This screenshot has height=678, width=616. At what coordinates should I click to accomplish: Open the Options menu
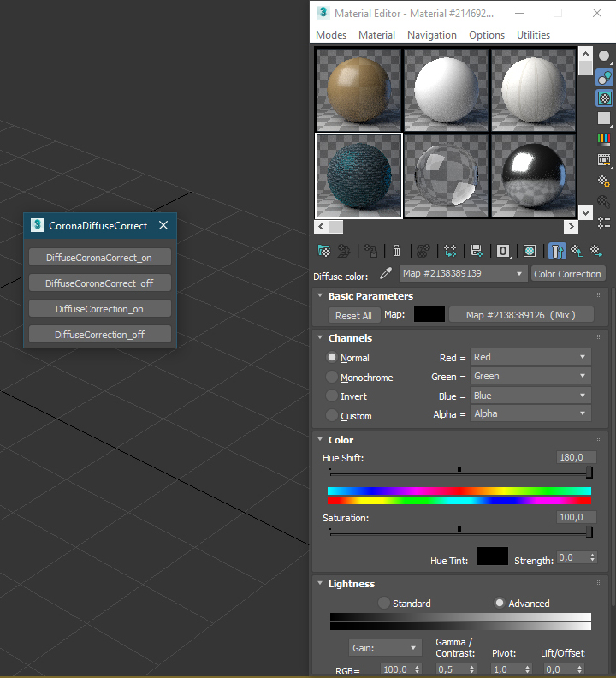pos(487,35)
